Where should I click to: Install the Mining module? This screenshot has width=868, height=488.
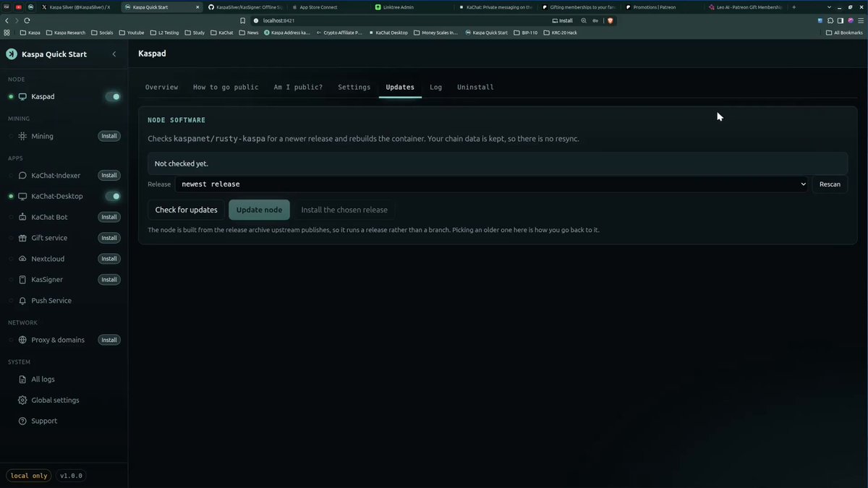point(109,136)
